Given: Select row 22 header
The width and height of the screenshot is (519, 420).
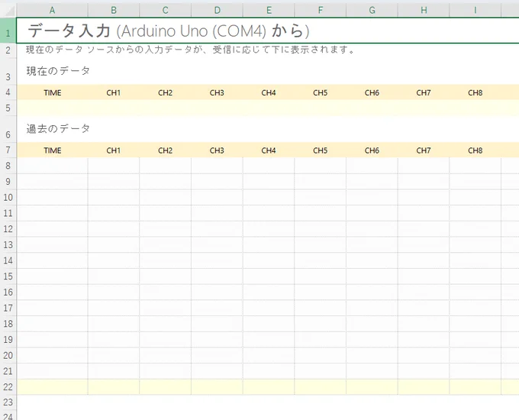Looking at the screenshot, I should [8, 387].
